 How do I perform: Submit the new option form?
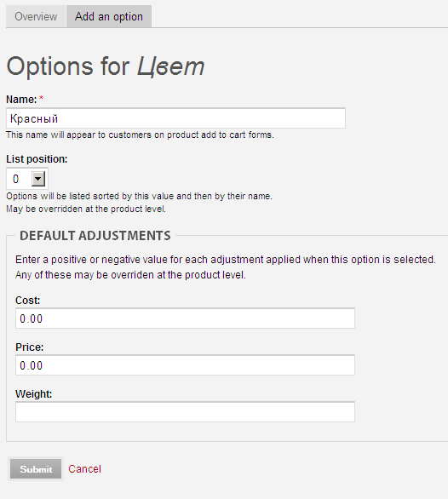(36, 468)
